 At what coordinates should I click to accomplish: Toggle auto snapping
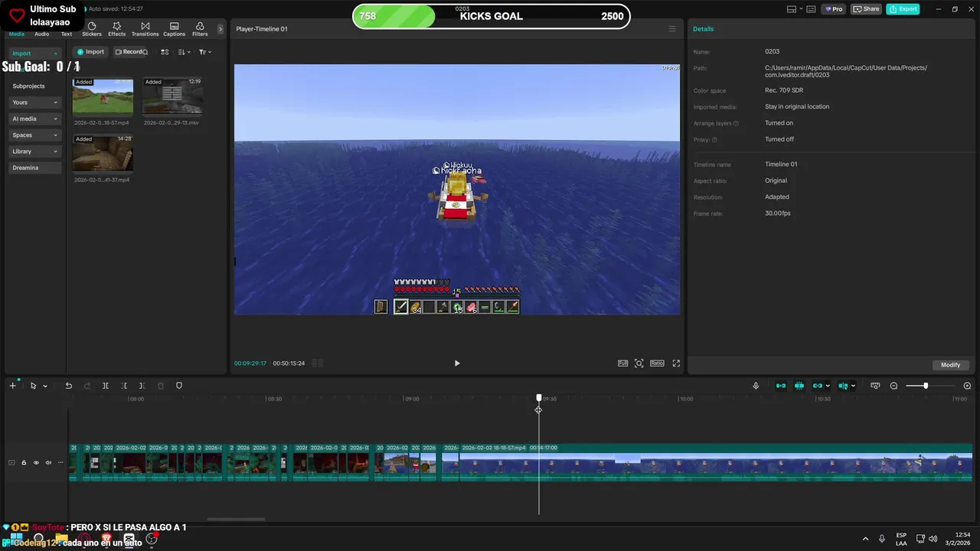[799, 386]
